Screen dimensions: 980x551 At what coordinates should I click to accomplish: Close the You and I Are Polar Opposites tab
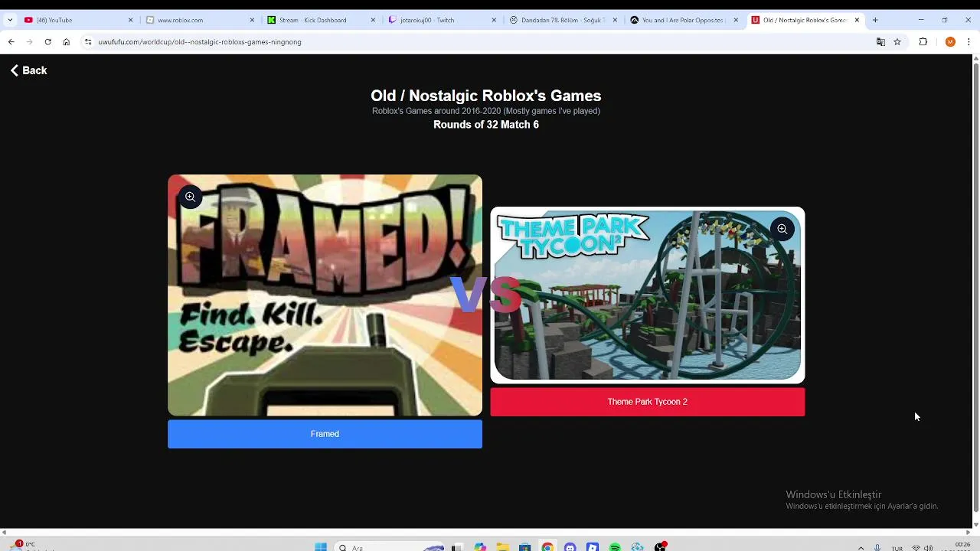(x=736, y=20)
